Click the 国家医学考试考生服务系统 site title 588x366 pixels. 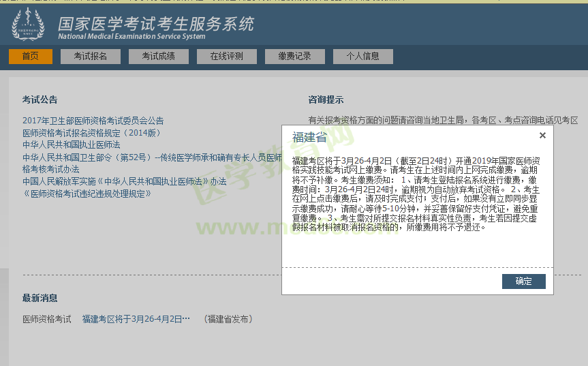[x=155, y=23]
